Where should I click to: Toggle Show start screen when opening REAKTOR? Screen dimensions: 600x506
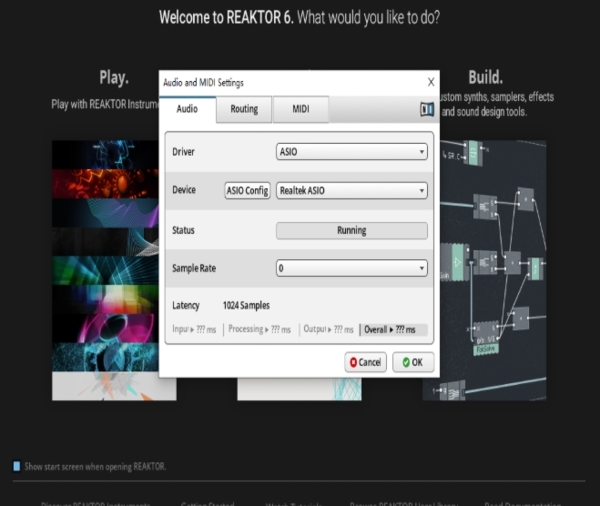click(x=16, y=466)
